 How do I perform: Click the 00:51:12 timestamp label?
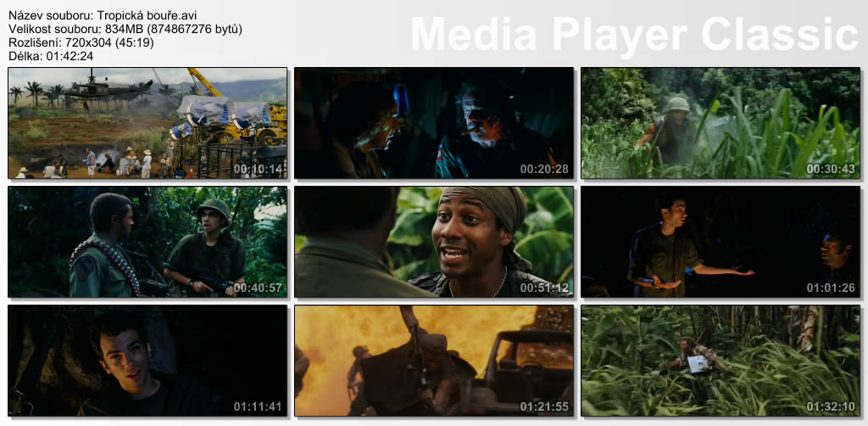(545, 288)
